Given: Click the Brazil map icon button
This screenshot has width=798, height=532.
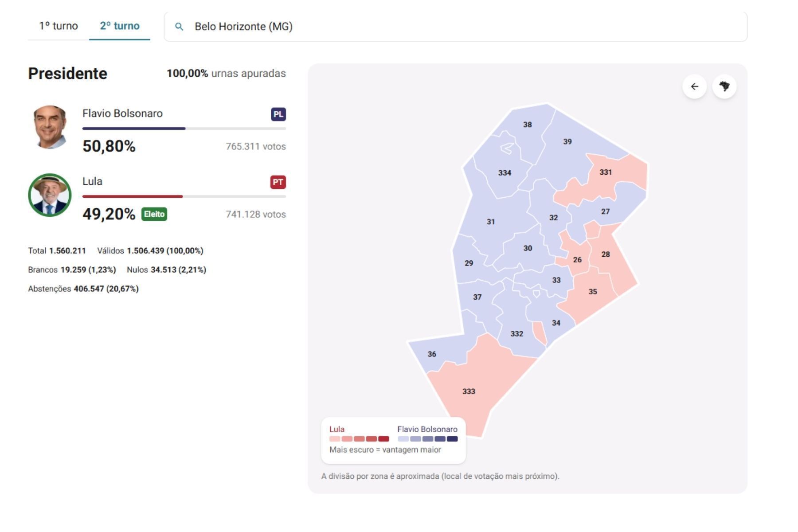Looking at the screenshot, I should pos(724,86).
